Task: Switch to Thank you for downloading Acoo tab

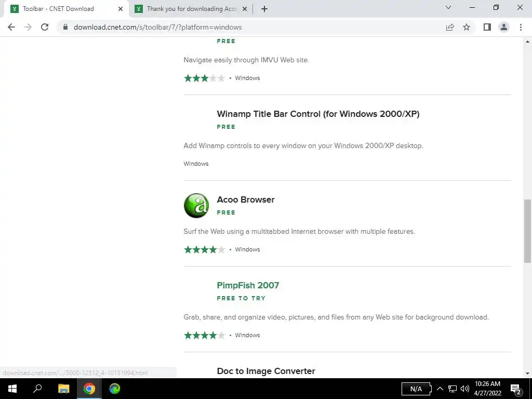Action: tap(191, 9)
